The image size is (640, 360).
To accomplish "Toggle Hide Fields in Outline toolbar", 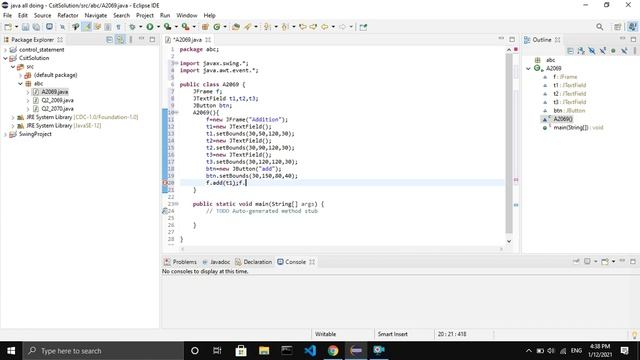I will coord(591,51).
